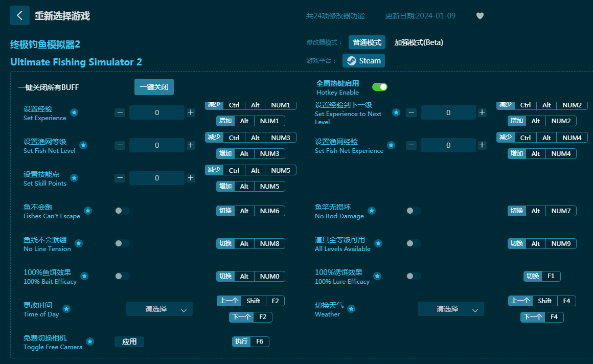Viewport: 593px width, 364px height.
Task: Click 增加 Alt NUM5 hotkey for Skill Points
Action: tap(250, 187)
